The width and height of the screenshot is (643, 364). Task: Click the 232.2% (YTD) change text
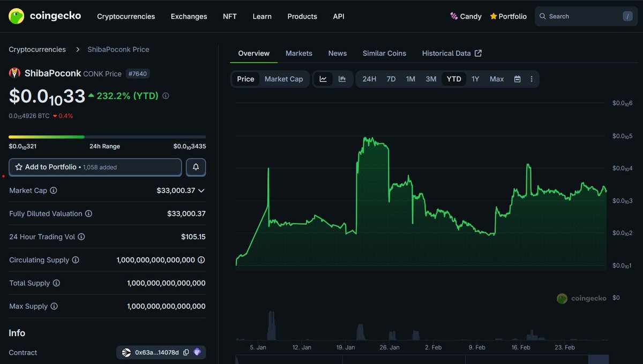pyautogui.click(x=128, y=96)
